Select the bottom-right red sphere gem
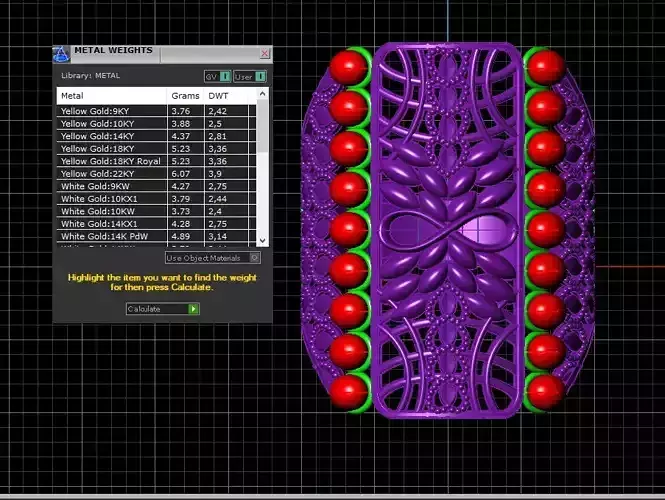 546,391
